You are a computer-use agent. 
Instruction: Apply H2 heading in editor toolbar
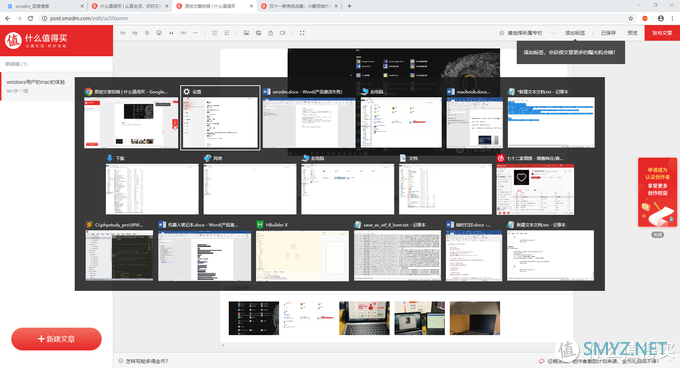coord(135,33)
